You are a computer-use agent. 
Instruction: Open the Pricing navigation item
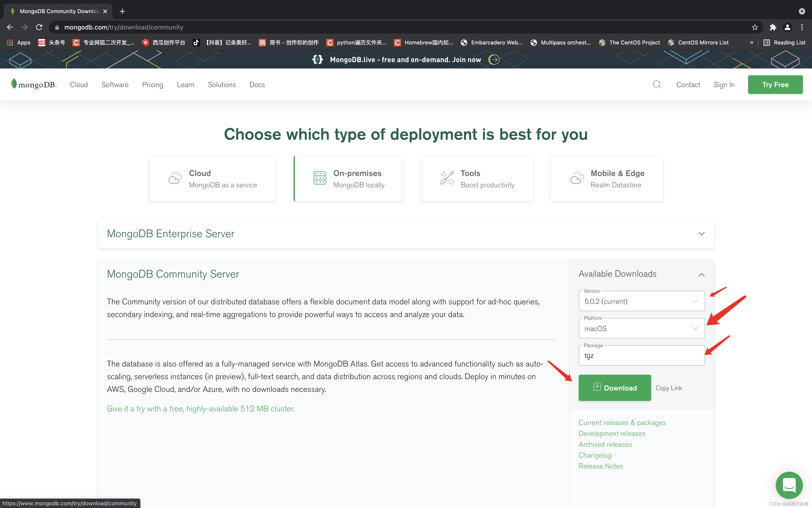pyautogui.click(x=153, y=85)
